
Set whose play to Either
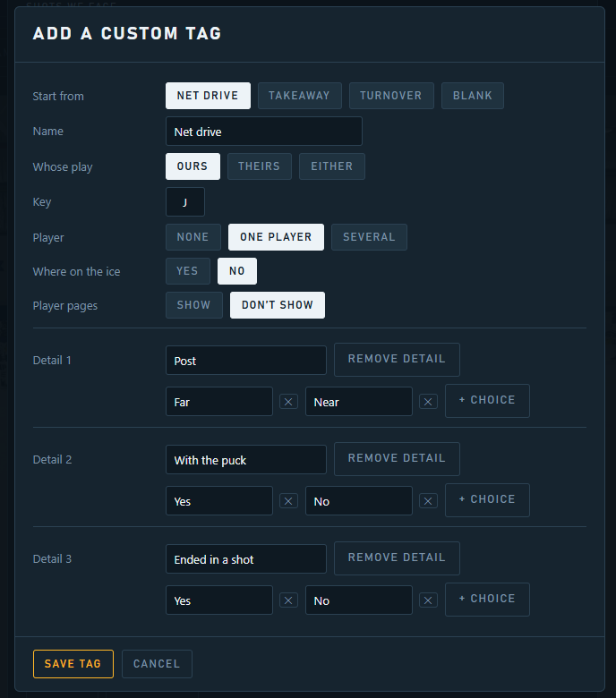(332, 166)
